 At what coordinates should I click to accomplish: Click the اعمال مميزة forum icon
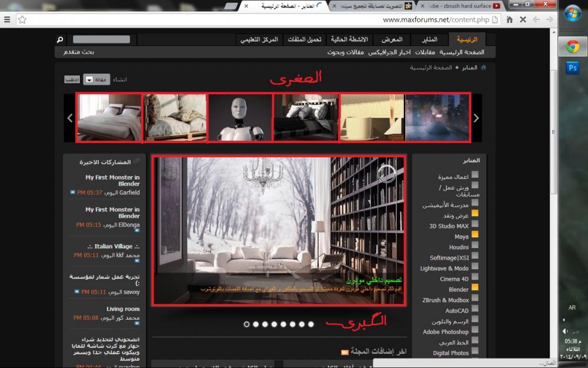(x=475, y=174)
